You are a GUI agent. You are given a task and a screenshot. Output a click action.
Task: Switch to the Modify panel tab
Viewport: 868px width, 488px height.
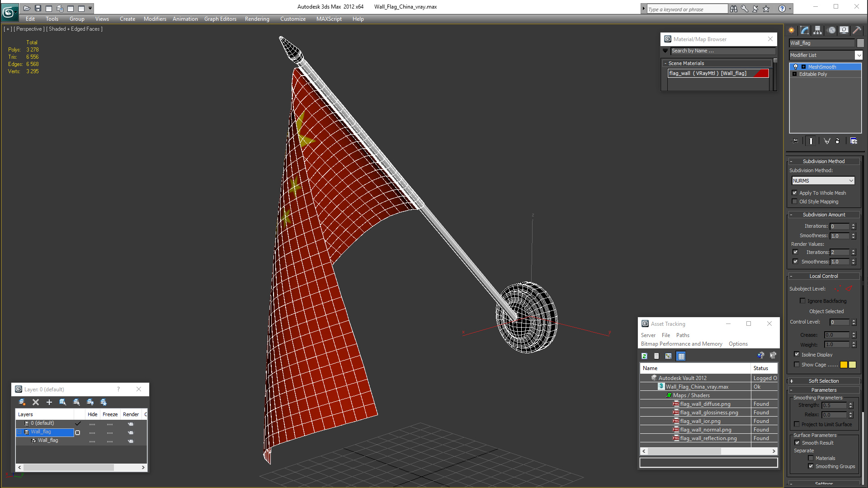pyautogui.click(x=805, y=30)
